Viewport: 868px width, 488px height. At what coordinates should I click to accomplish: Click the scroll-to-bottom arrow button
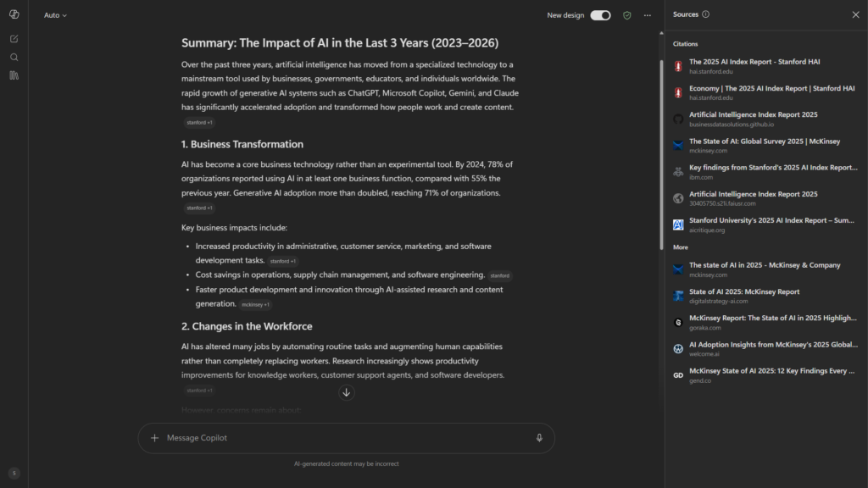coord(347,393)
